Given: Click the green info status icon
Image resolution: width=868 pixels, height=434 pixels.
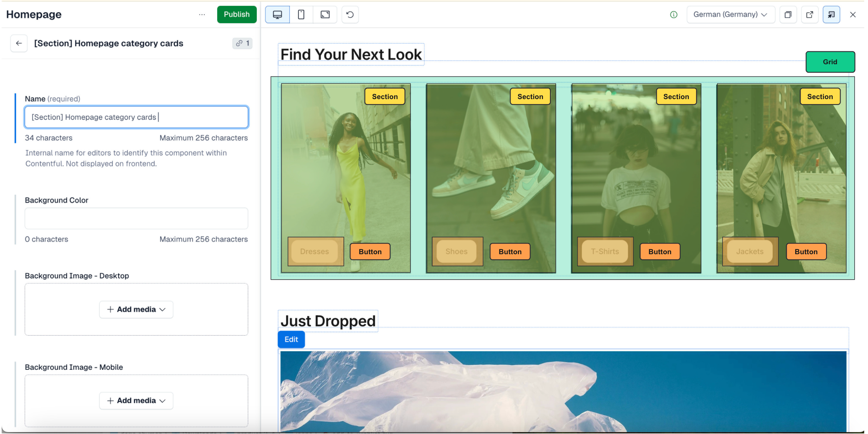Looking at the screenshot, I should click(x=674, y=14).
